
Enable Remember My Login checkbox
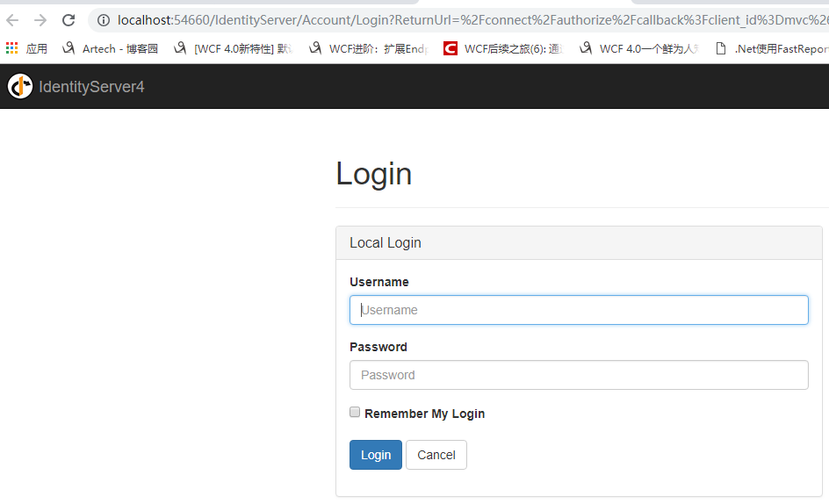(x=355, y=412)
